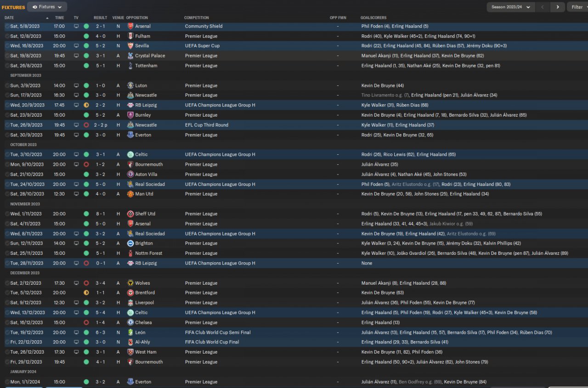Open the Wolves opposition name link
Screen dimensions: 588x388
142,283
